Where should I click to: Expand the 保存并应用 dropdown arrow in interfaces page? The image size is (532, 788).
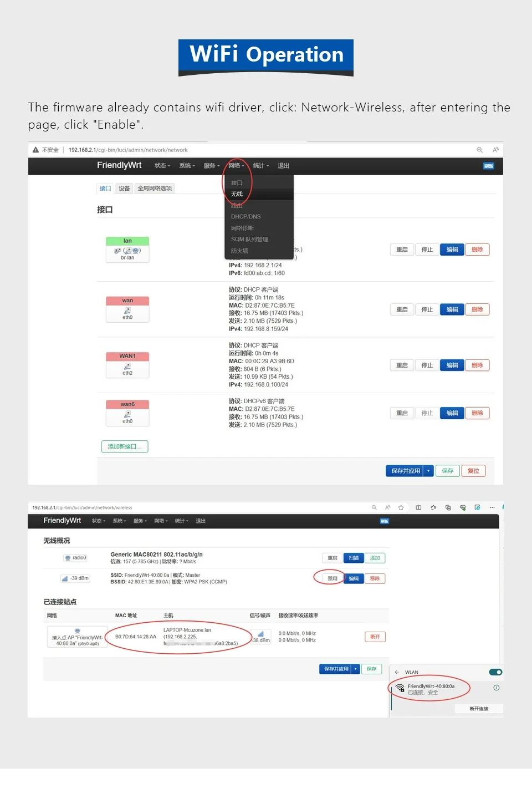point(428,471)
